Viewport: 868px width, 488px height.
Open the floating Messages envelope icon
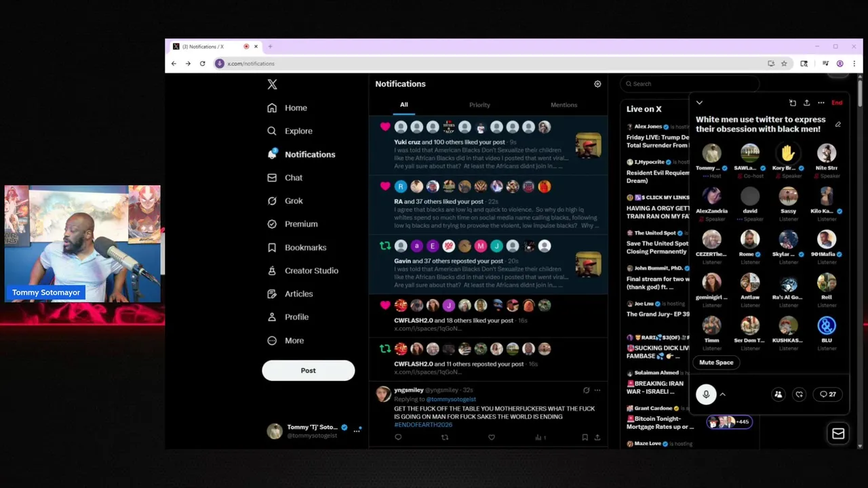point(838,434)
